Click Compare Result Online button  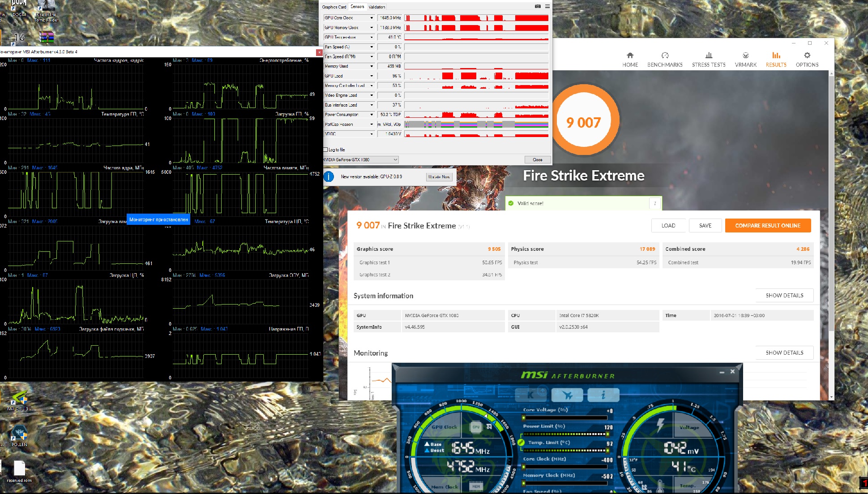(767, 226)
